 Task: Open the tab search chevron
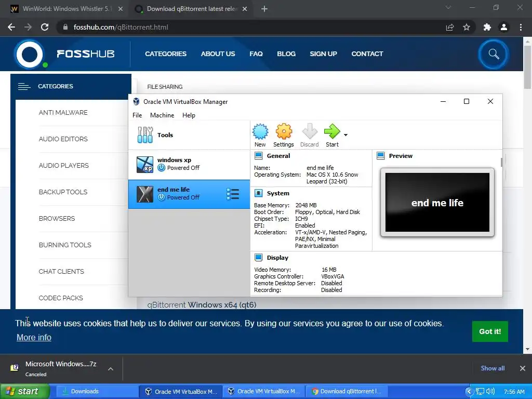point(448,7)
